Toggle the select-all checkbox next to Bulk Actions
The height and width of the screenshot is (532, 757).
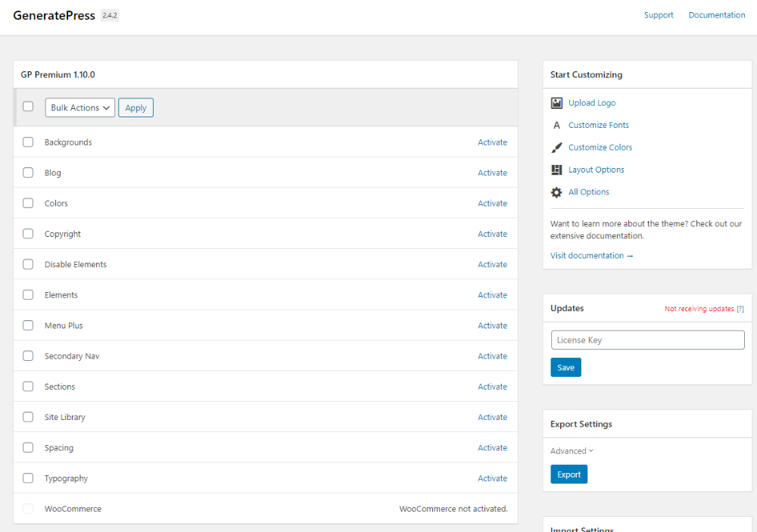(x=28, y=106)
